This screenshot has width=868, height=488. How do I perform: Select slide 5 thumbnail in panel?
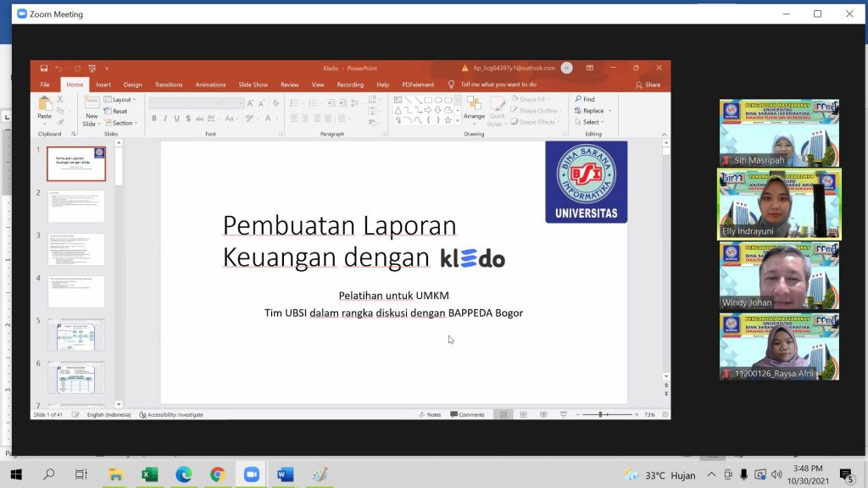click(x=75, y=334)
